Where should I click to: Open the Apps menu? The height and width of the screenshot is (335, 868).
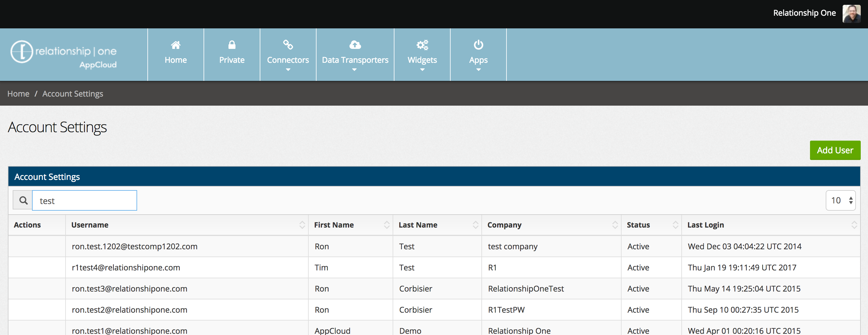pyautogui.click(x=478, y=60)
